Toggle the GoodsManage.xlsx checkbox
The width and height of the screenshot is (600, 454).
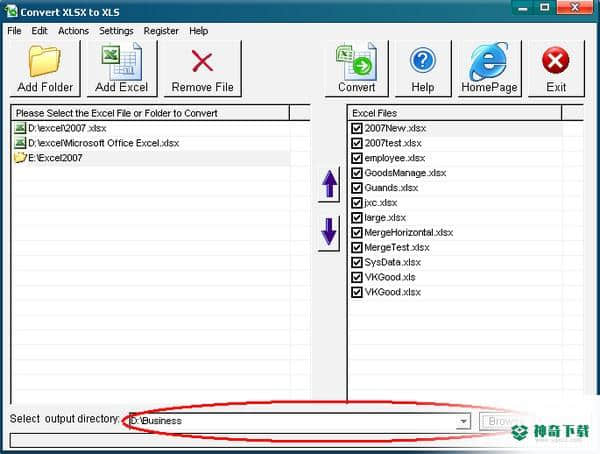coord(357,173)
